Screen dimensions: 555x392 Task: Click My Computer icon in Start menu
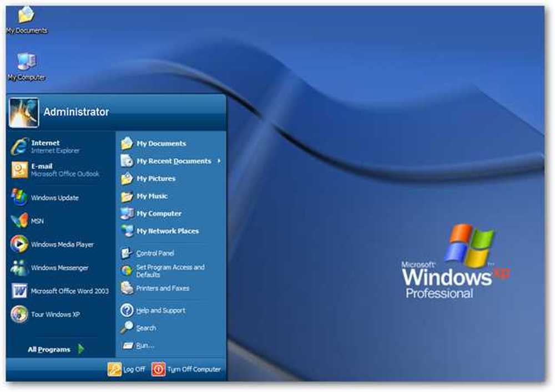[127, 213]
